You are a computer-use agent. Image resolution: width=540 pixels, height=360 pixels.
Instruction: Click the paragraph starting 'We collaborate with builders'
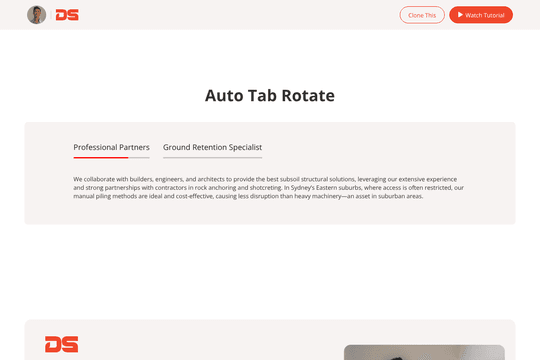(268, 188)
